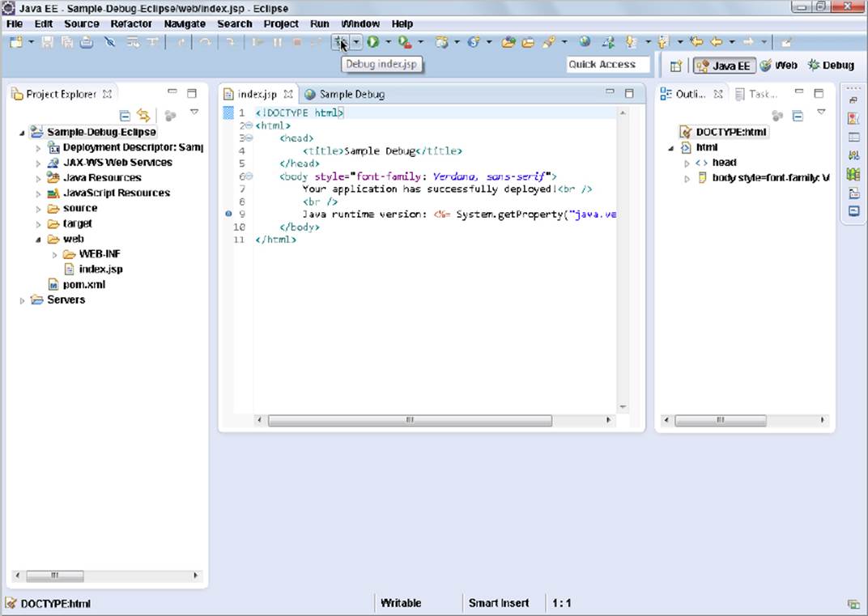Image resolution: width=868 pixels, height=616 pixels.
Task: Open Project Explorer View Menu triangle
Action: pyautogui.click(x=194, y=113)
